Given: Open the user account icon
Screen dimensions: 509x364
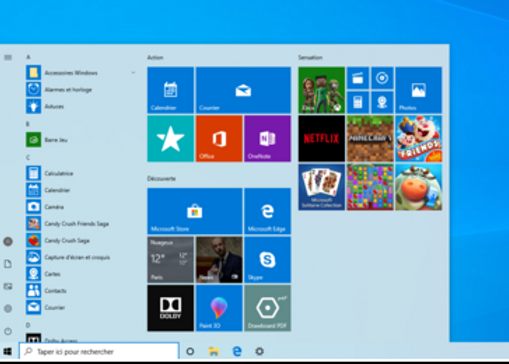Looking at the screenshot, I should click(8, 241).
